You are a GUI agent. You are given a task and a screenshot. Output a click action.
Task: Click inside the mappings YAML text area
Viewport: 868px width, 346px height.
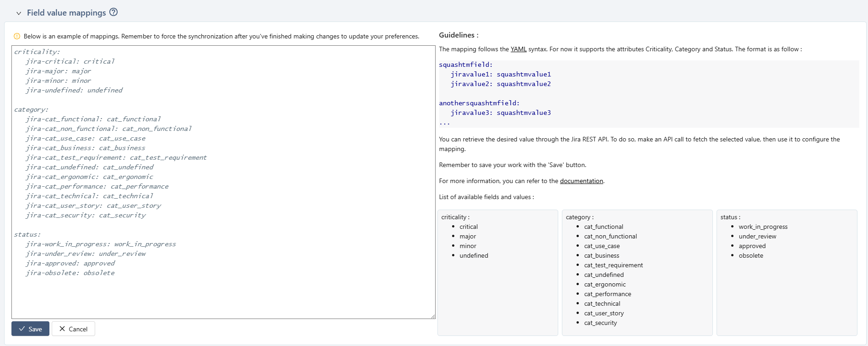[x=223, y=182]
